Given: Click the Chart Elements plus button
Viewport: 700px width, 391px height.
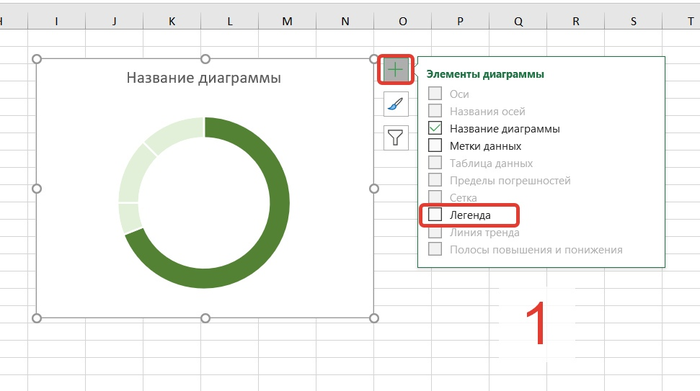Looking at the screenshot, I should (395, 70).
